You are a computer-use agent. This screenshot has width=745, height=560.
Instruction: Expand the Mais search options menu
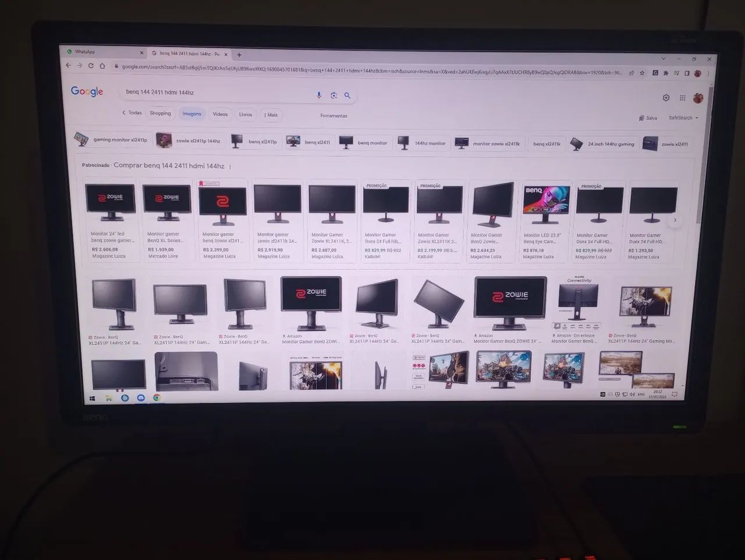271,115
